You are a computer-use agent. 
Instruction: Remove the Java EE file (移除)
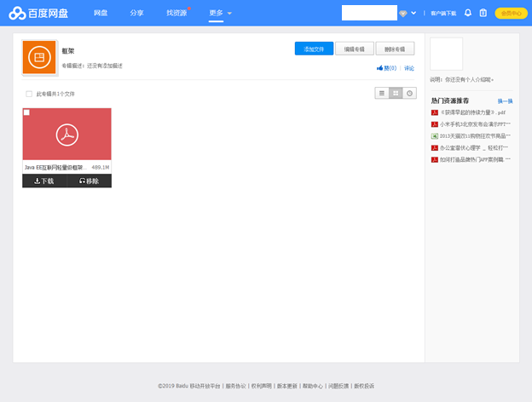90,181
